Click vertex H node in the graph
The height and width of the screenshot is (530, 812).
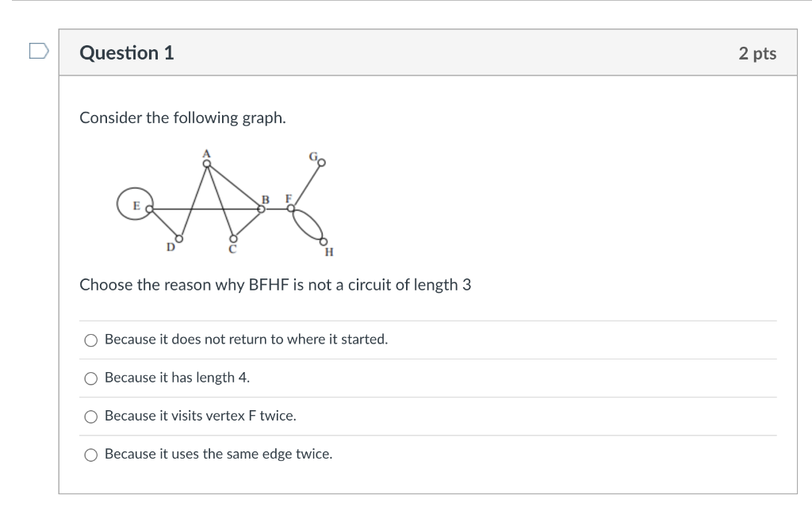pyautogui.click(x=324, y=241)
